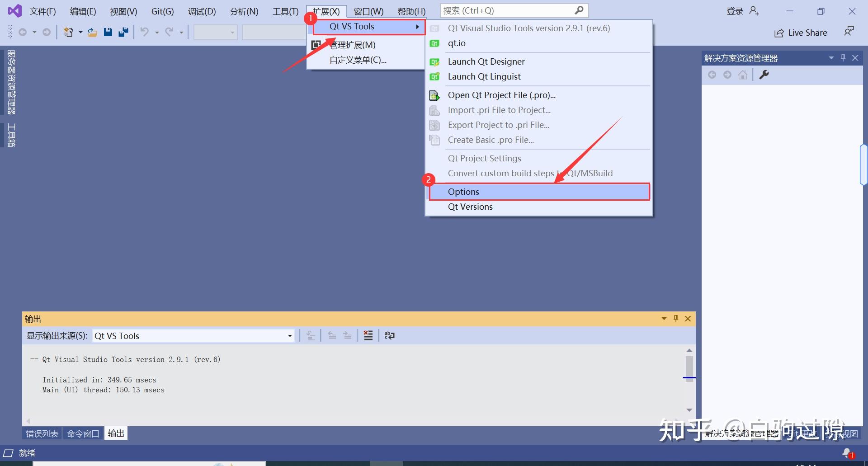Expand the Undo history dropdown arrow
868x466 pixels.
156,32
